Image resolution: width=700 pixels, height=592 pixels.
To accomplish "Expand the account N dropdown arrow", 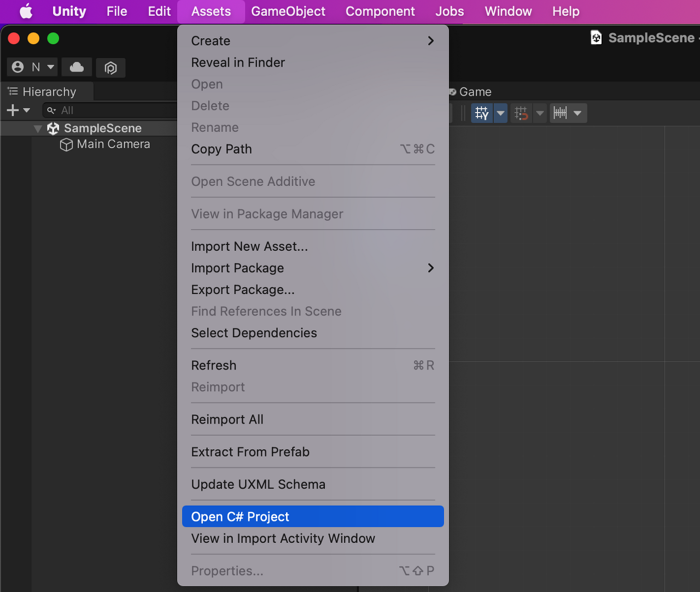I will point(51,67).
